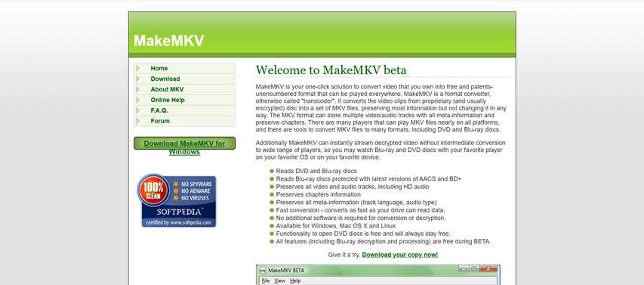Click the arrow icon beside Forum
644x285 pixels.
coord(138,121)
